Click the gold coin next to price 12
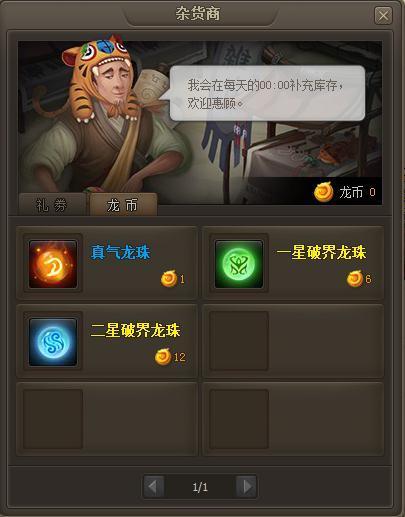The width and height of the screenshot is (405, 517). (x=163, y=357)
